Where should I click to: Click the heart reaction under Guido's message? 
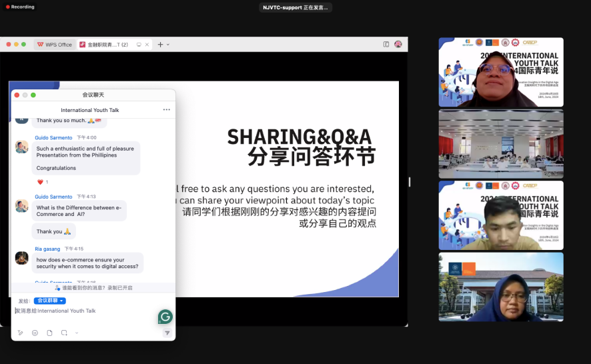[40, 182]
